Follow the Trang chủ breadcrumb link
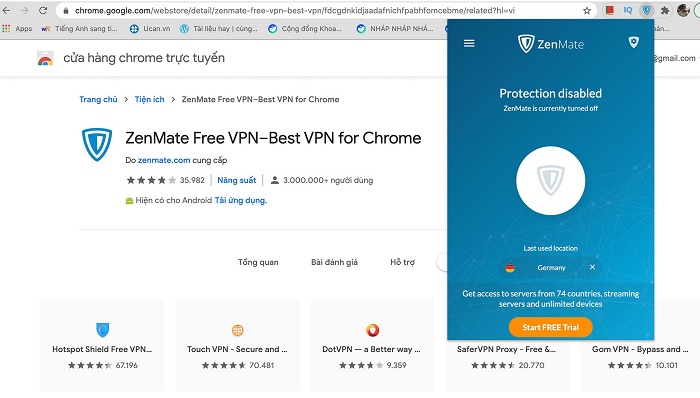Image resolution: width=700 pixels, height=398 pixels. [x=98, y=99]
